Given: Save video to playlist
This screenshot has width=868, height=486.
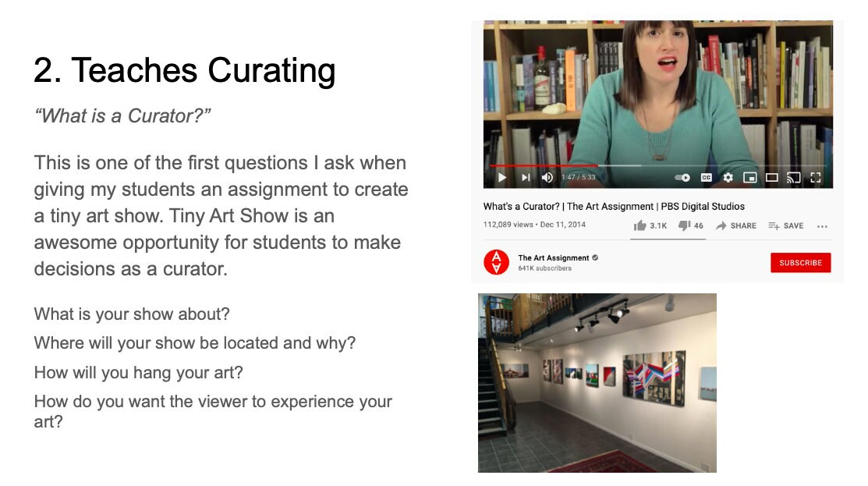Looking at the screenshot, I should tap(785, 225).
